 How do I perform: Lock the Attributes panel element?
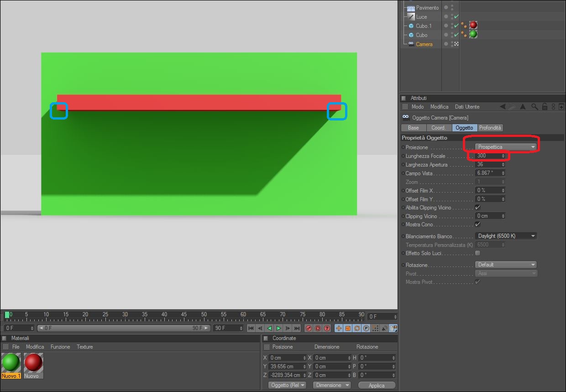(x=545, y=107)
